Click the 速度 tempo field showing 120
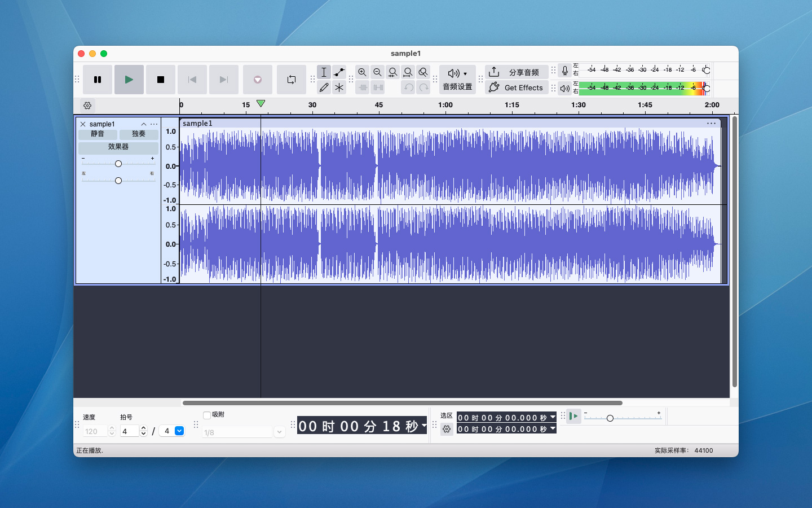Viewport: 812px width, 508px height. point(95,431)
